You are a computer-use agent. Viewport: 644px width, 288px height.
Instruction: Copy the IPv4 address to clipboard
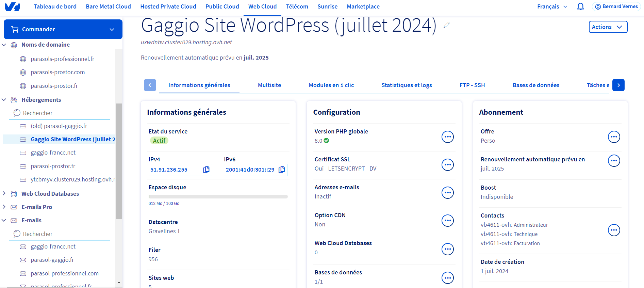click(x=206, y=170)
